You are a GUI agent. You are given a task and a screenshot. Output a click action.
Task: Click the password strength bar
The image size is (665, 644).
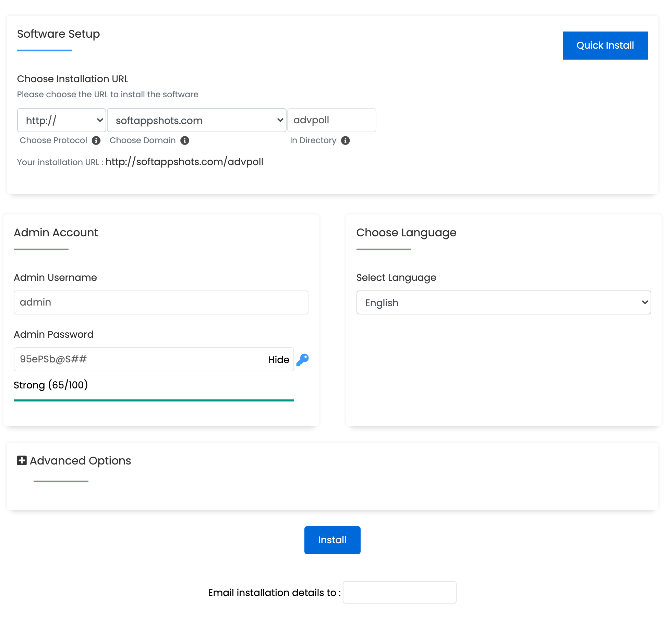pos(154,400)
